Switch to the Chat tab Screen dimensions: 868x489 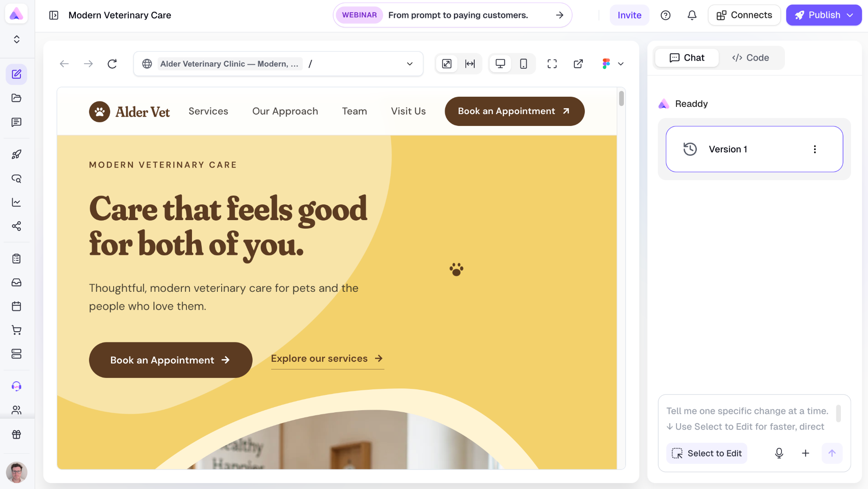coord(687,58)
